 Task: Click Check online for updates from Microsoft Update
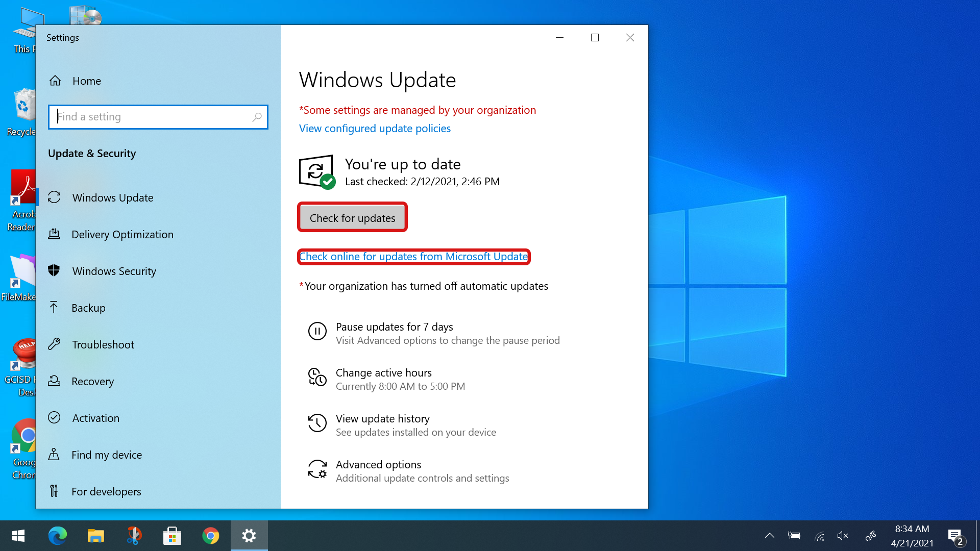point(414,256)
